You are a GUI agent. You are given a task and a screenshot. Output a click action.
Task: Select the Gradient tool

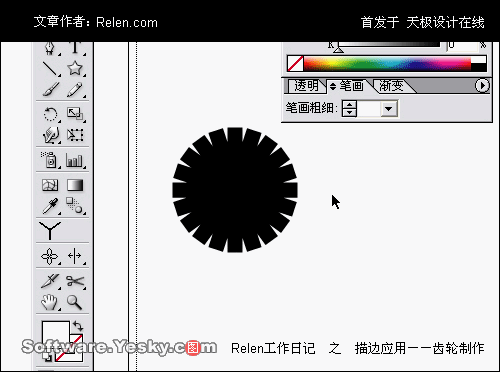coord(75,185)
